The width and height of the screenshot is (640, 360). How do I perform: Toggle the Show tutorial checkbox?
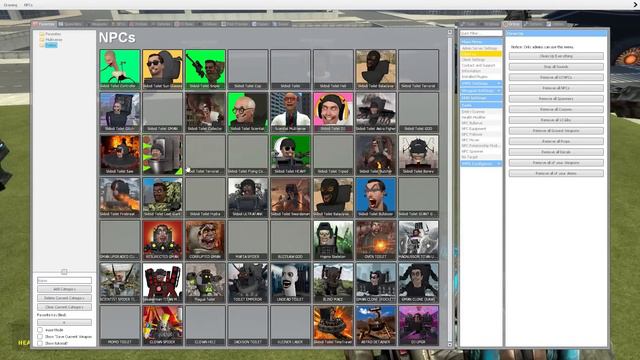click(x=40, y=343)
